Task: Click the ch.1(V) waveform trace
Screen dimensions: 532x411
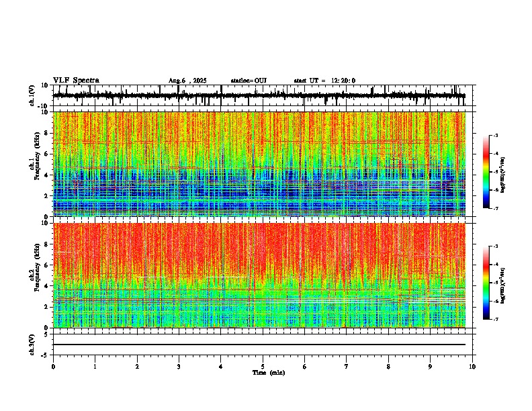Action: [x=259, y=95]
